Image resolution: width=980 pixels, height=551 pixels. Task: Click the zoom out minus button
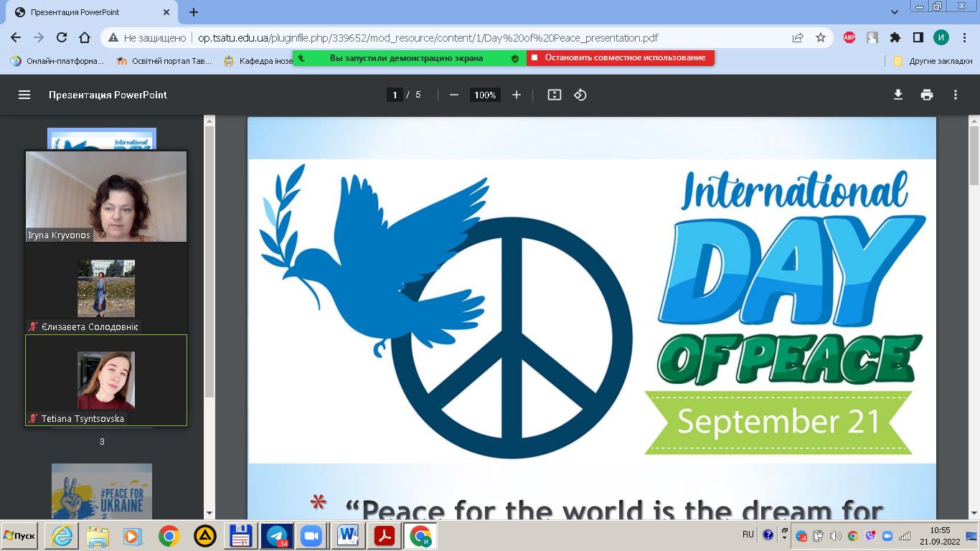coord(453,95)
